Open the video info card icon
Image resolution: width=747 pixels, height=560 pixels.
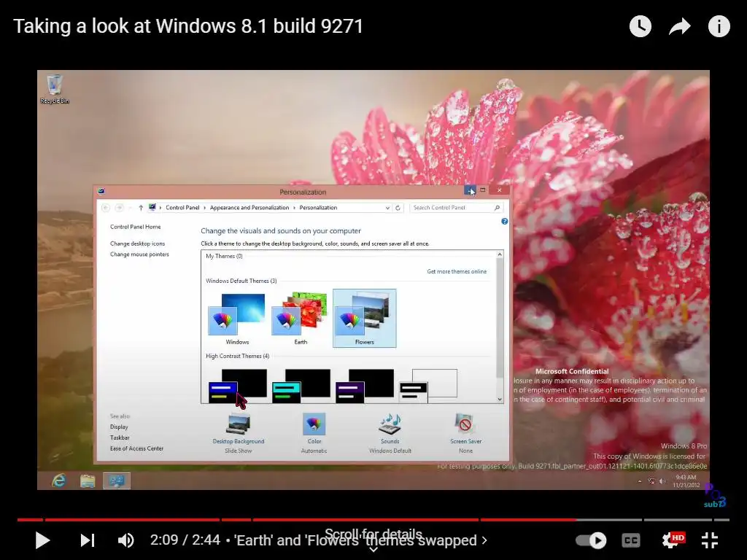(719, 26)
